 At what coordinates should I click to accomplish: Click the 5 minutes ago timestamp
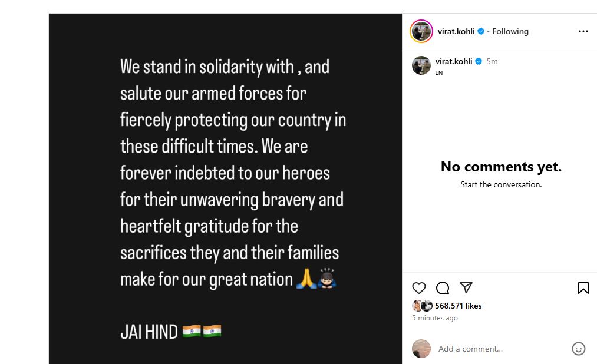point(435,318)
